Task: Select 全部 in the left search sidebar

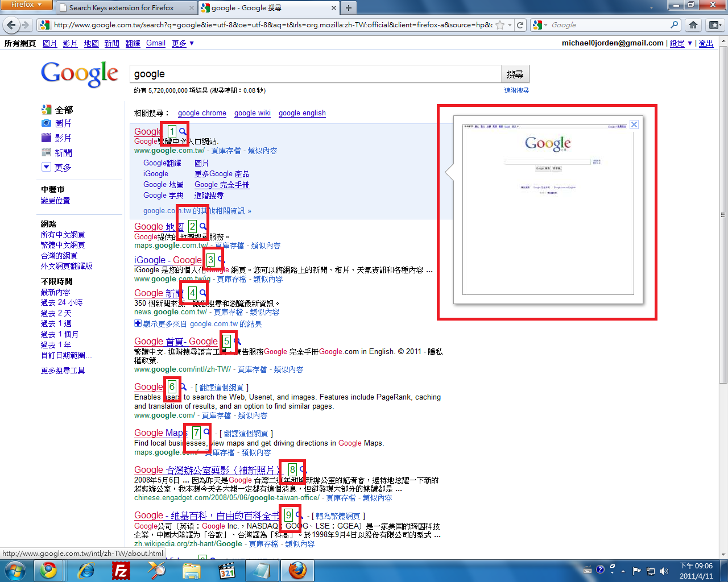Action: (x=57, y=110)
